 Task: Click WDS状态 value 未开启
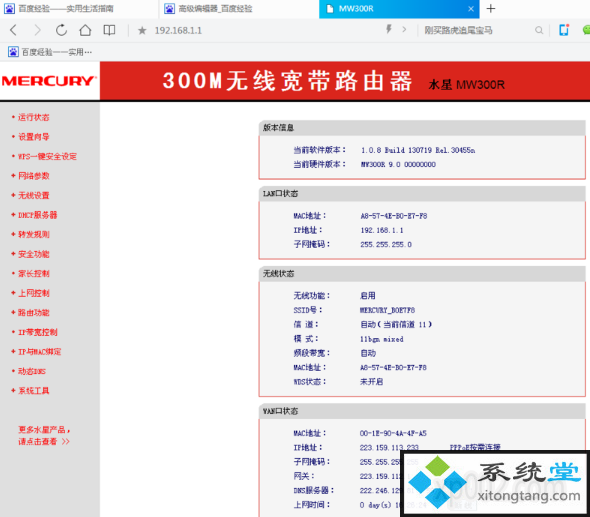[371, 382]
